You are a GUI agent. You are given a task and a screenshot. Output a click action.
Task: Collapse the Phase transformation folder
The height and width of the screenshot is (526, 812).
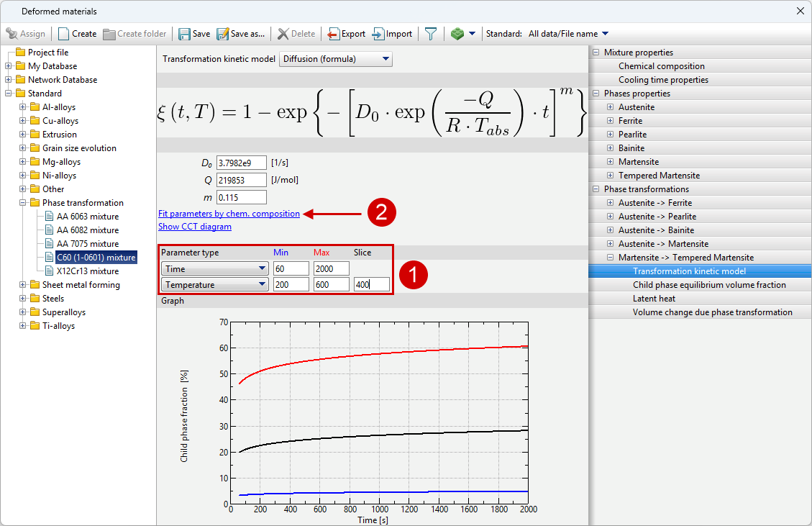[x=23, y=203]
